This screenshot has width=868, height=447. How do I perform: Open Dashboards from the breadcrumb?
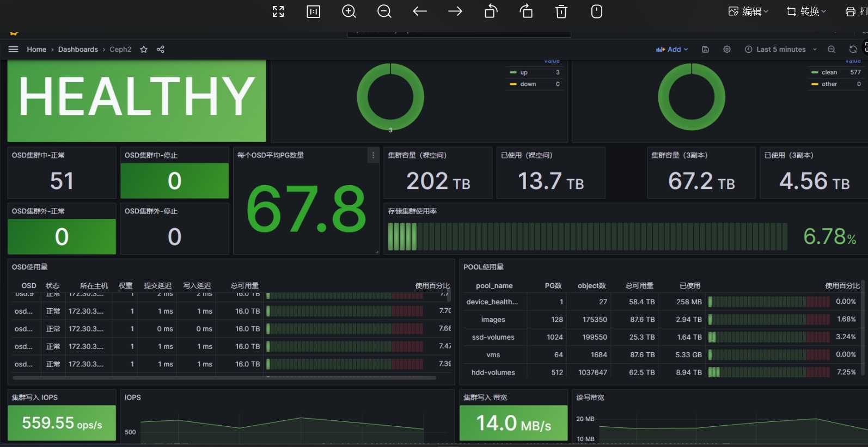[78, 49]
